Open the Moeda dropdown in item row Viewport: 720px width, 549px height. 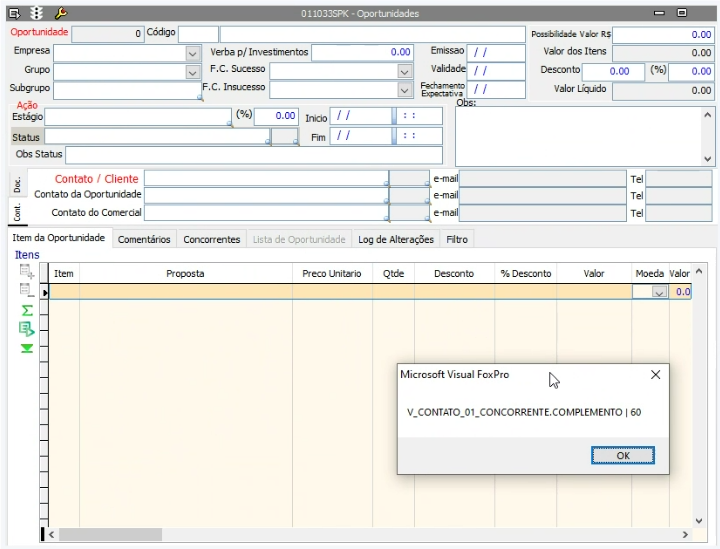click(658, 292)
